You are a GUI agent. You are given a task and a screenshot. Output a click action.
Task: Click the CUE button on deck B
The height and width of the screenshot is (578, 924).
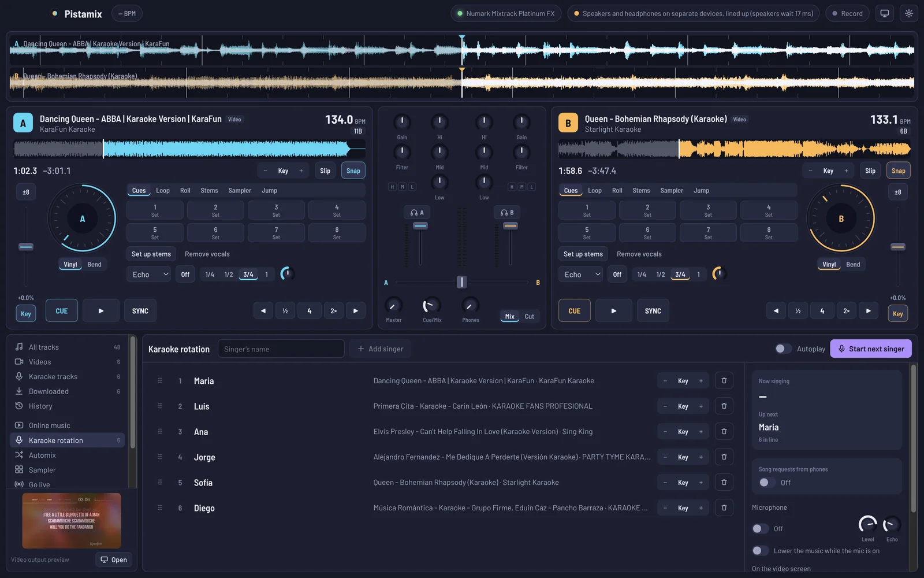pos(575,311)
